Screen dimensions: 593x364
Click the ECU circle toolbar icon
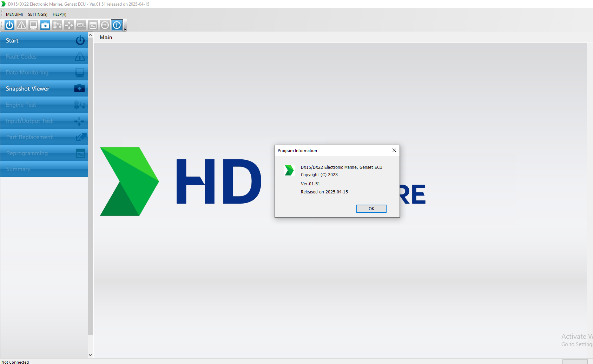click(x=105, y=25)
